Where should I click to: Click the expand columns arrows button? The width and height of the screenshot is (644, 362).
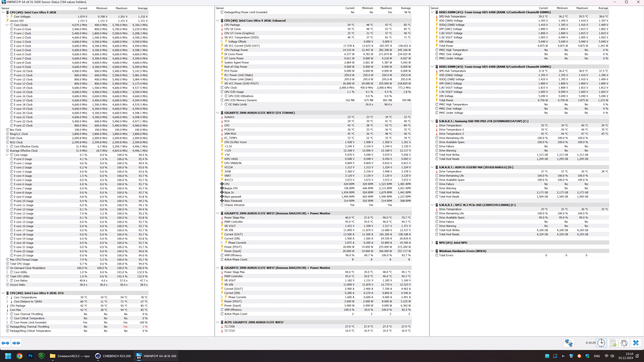pos(6,343)
